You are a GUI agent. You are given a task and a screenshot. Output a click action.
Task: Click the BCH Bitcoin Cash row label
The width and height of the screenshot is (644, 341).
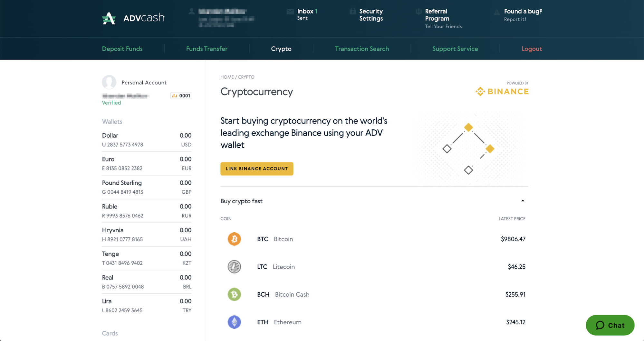283,294
